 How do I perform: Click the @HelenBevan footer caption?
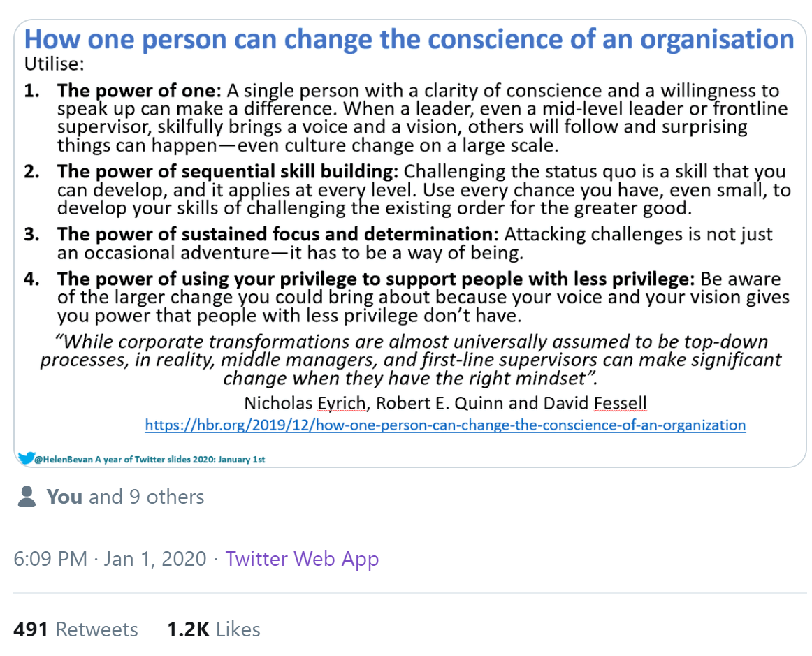(x=150, y=459)
